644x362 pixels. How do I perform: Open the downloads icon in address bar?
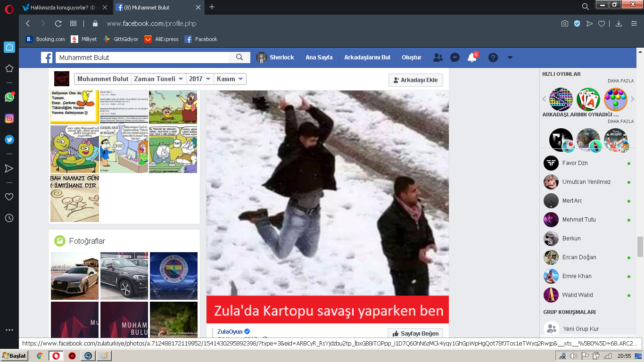point(619,24)
